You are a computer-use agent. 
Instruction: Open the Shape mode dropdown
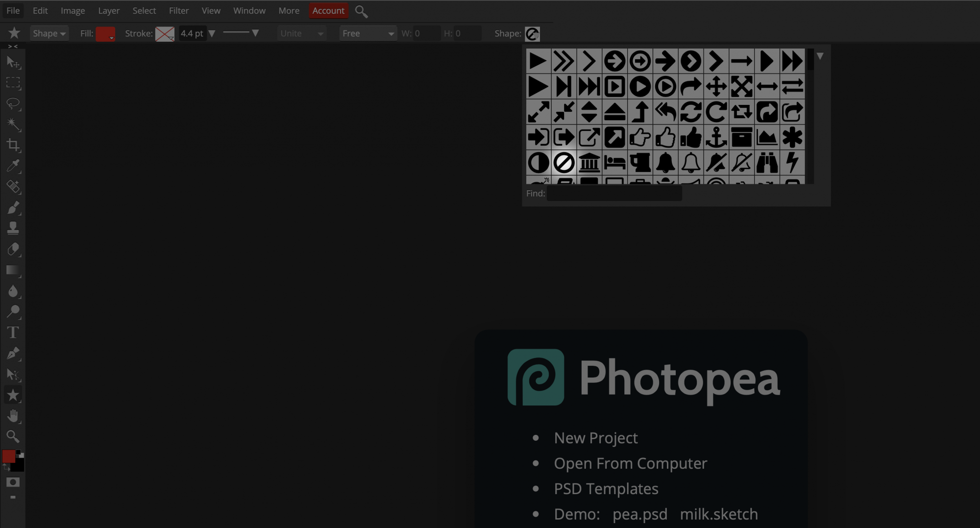[x=49, y=33]
